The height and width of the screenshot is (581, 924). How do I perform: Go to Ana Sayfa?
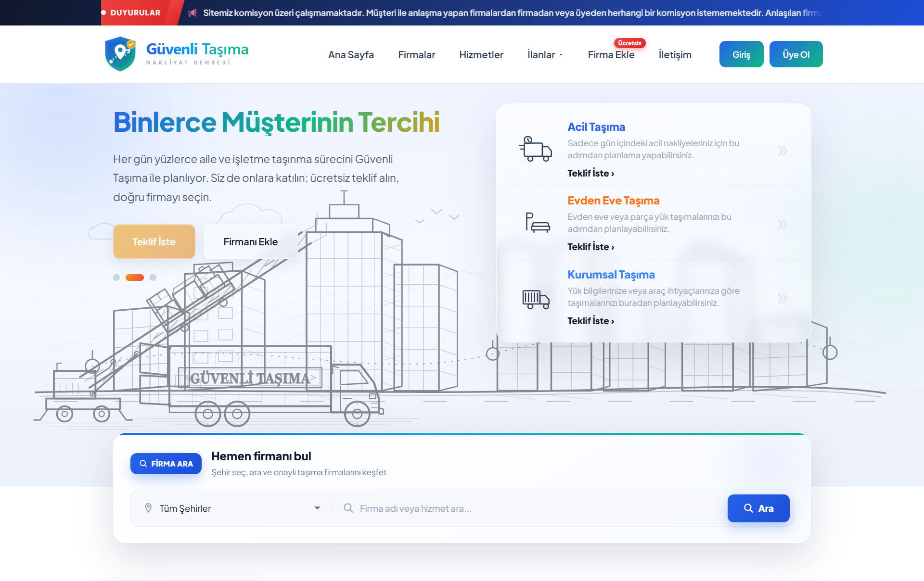click(351, 55)
